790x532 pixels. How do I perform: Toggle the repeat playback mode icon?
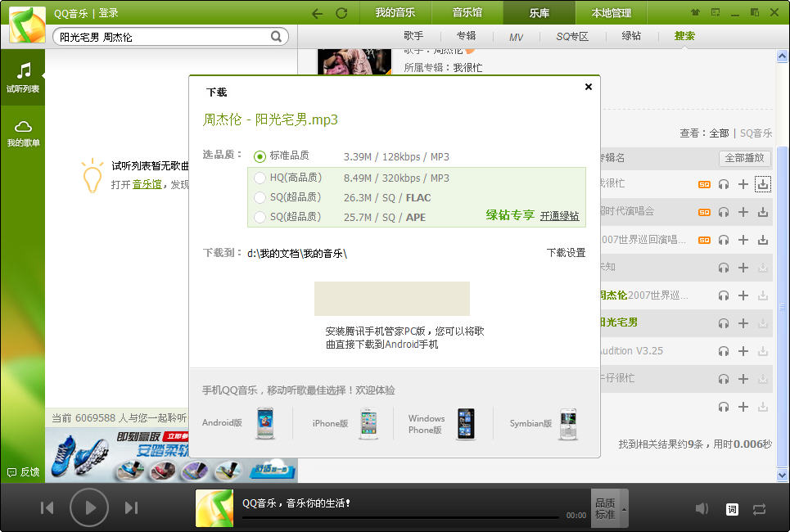[759, 509]
